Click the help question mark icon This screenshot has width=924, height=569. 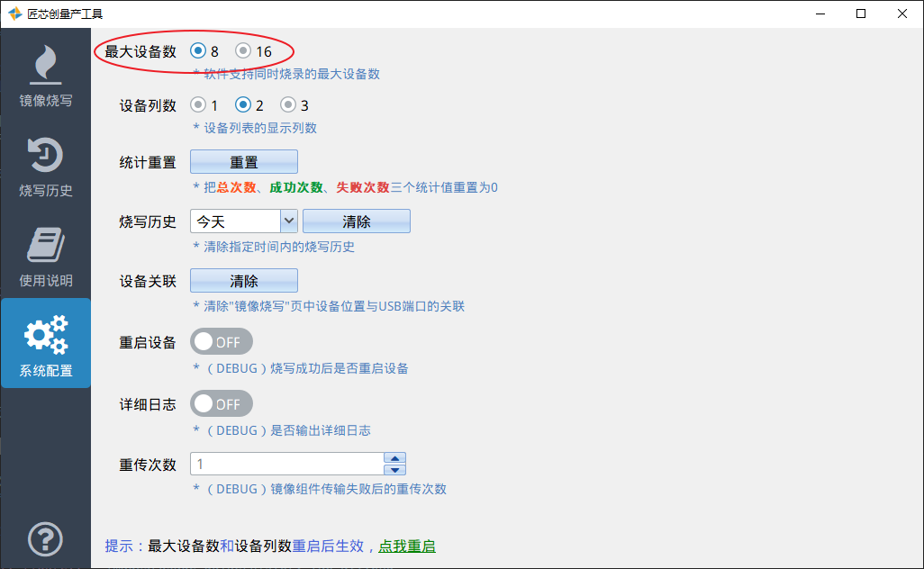45,539
